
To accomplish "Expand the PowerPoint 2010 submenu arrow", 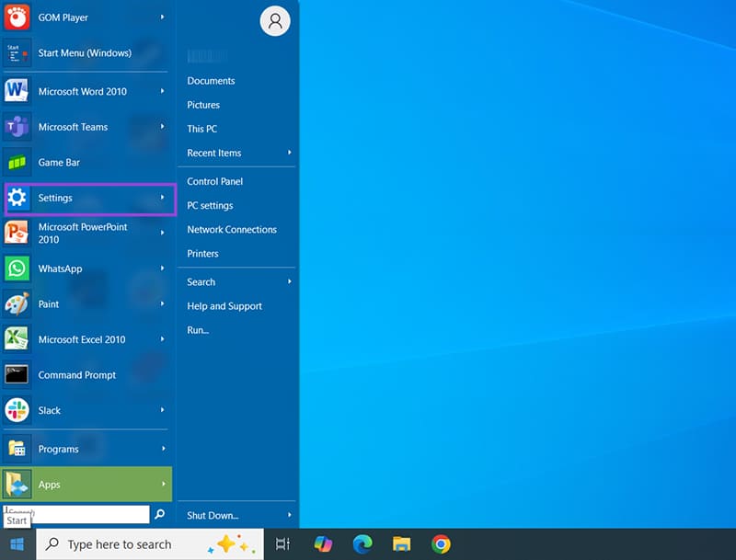I will 163,233.
